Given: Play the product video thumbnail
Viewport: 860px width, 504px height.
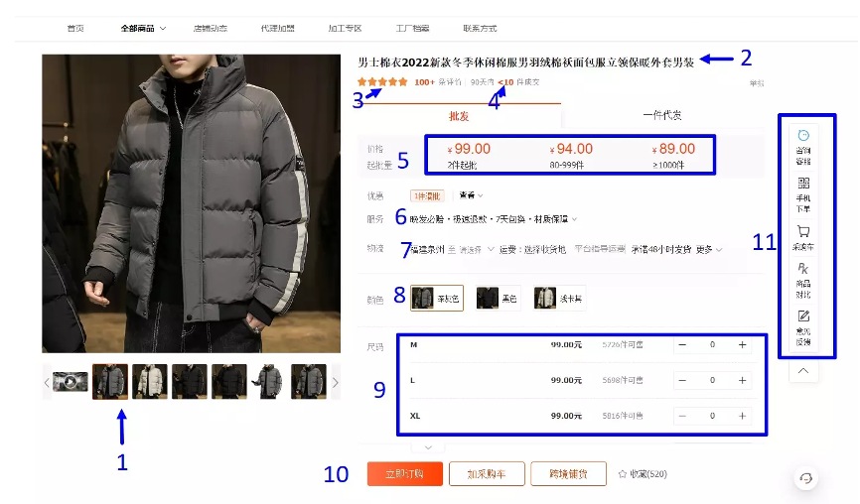Looking at the screenshot, I should point(71,381).
